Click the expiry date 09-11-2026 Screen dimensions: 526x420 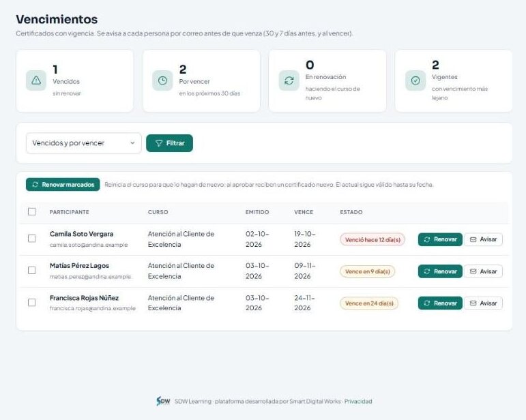click(x=304, y=271)
